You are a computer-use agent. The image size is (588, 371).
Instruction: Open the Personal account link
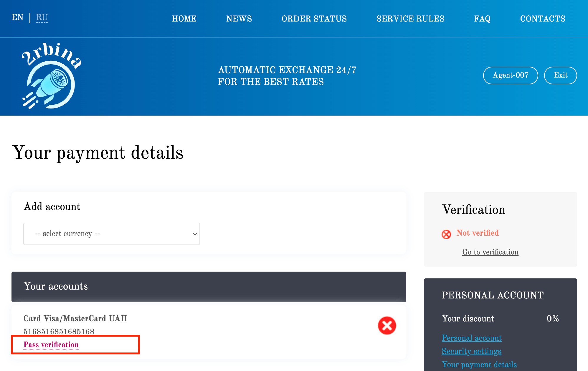tap(472, 338)
